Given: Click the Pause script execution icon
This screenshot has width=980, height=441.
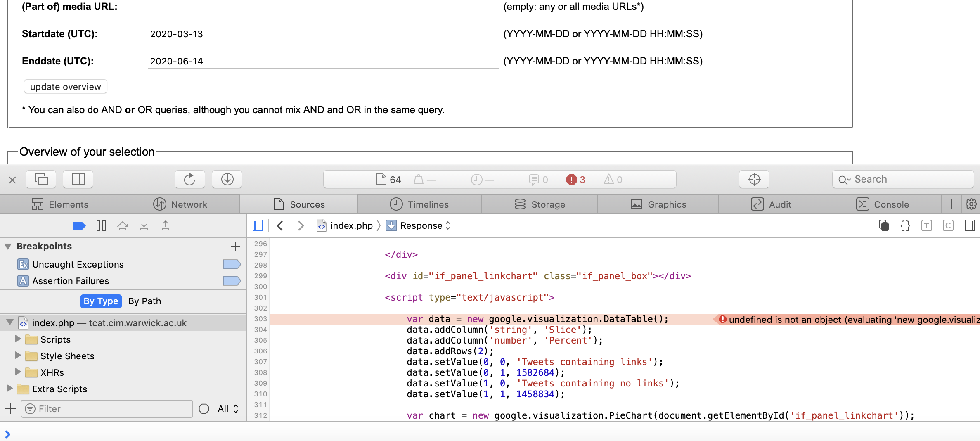Looking at the screenshot, I should click(101, 225).
